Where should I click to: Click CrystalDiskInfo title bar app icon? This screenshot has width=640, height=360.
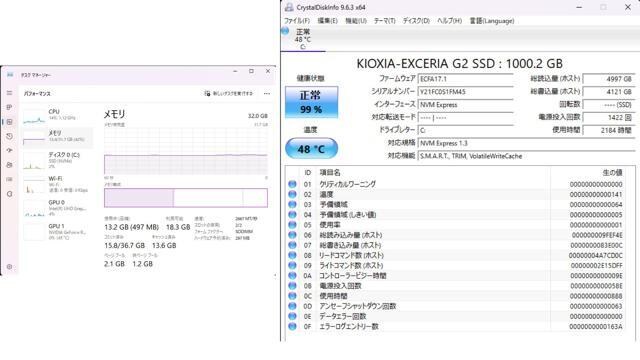(x=289, y=7)
